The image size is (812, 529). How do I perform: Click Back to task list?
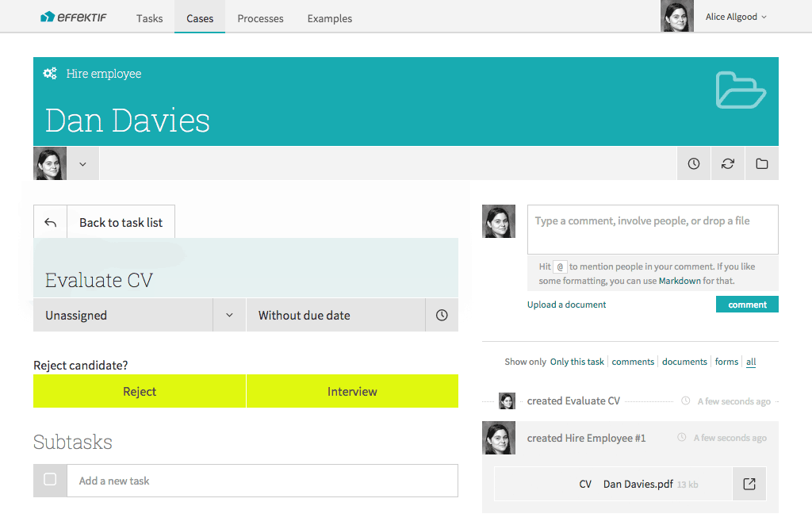[121, 222]
